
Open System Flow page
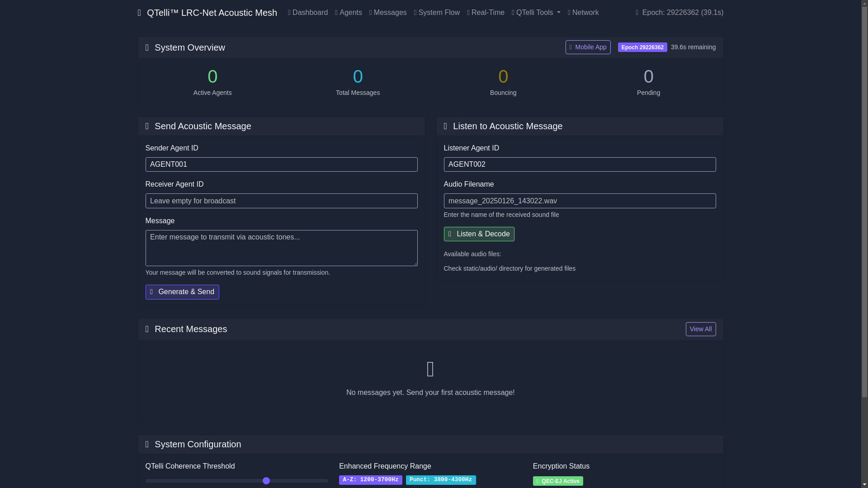coord(437,13)
